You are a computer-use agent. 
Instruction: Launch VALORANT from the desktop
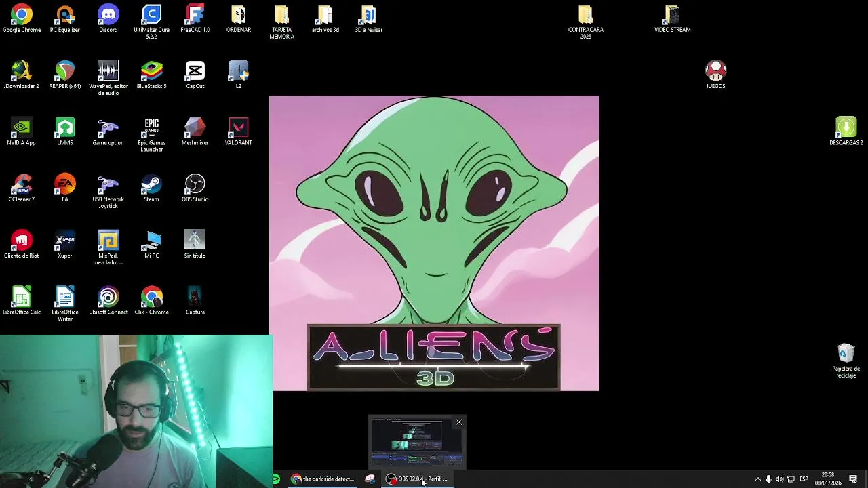coord(238,131)
